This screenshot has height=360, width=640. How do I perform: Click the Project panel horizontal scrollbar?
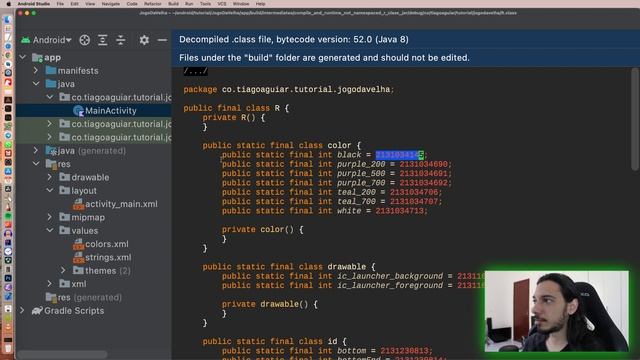(62, 355)
